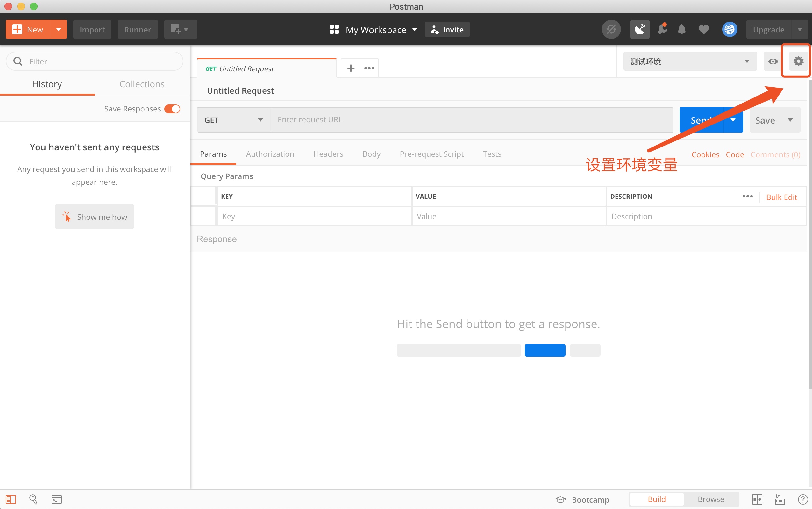The width and height of the screenshot is (812, 509).
Task: Open keyboard shortcuts icon
Action: coord(780,499)
